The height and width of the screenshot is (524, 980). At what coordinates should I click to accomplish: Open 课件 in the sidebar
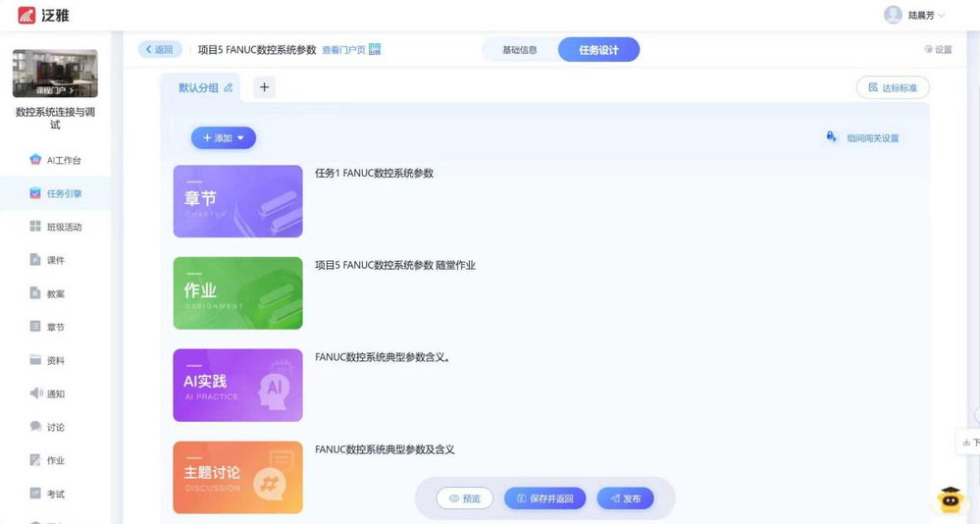(55, 260)
